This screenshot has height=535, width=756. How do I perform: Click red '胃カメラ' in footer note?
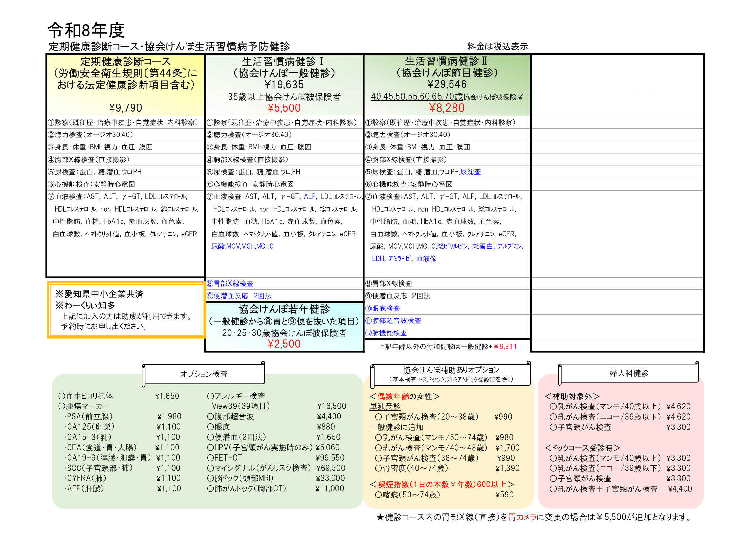(x=522, y=517)
